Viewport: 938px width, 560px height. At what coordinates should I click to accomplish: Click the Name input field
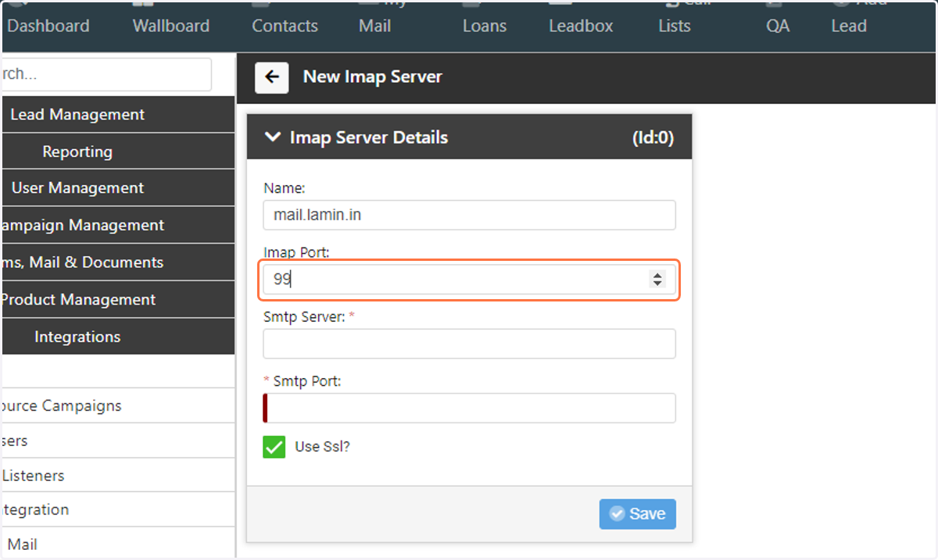[469, 215]
